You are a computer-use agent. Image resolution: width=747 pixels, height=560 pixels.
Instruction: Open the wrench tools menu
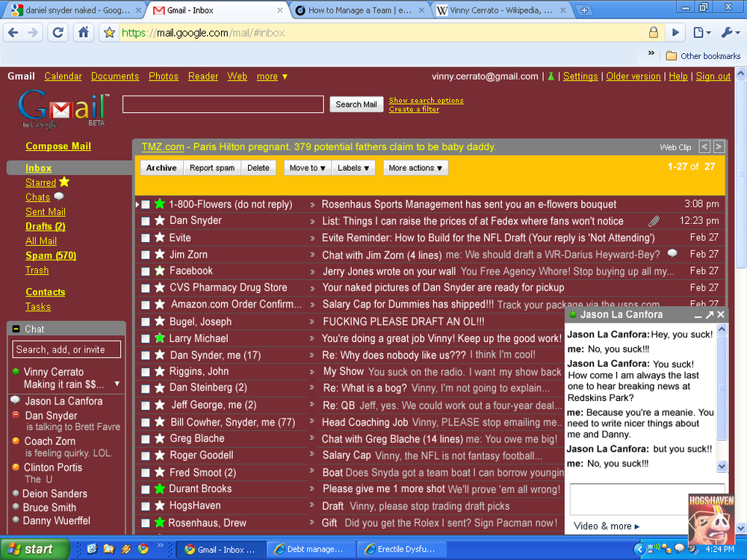[x=731, y=32]
